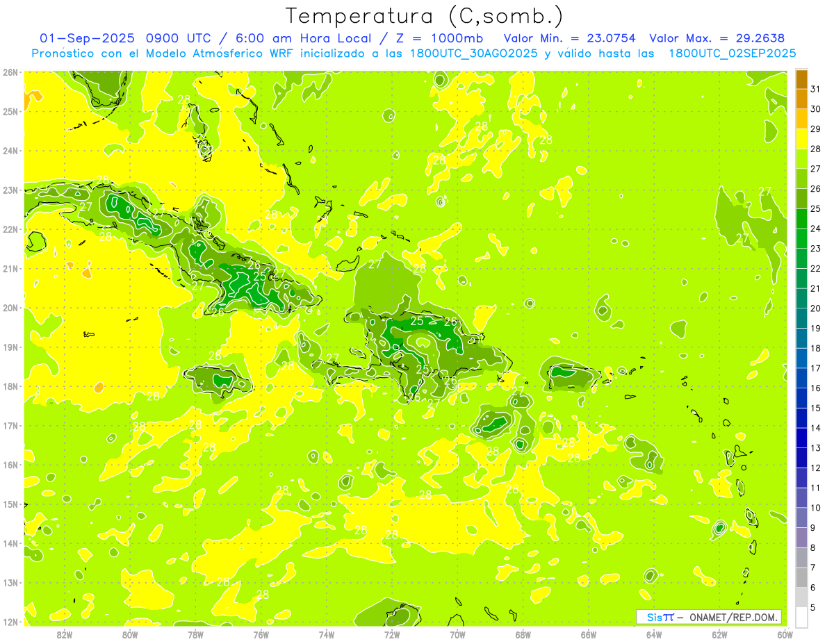Click the "66W" longitude axis label
This screenshot has height=644, width=834.
[589, 634]
